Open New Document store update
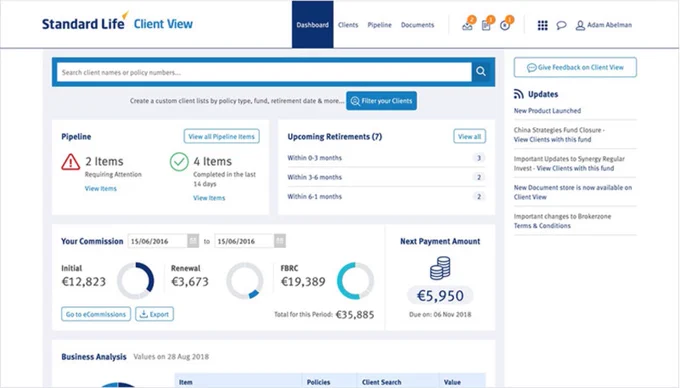Screen dimensions: 680x388 point(572,192)
